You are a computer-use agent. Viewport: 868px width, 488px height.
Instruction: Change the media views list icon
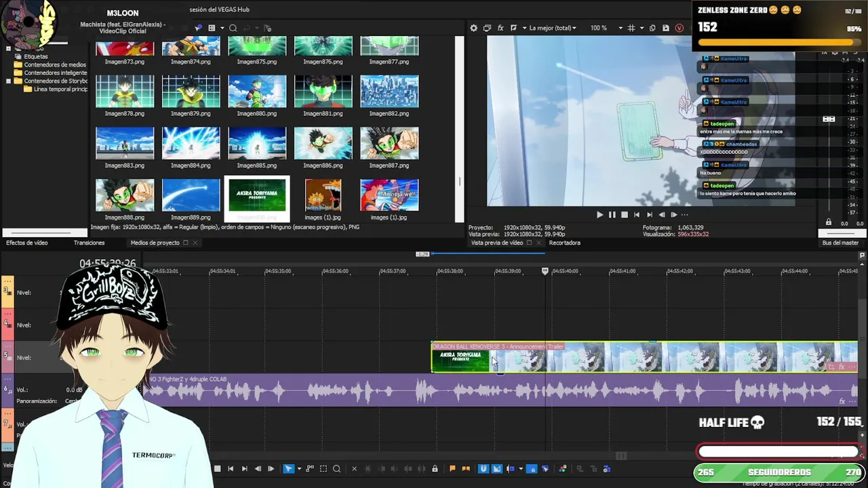(212, 28)
